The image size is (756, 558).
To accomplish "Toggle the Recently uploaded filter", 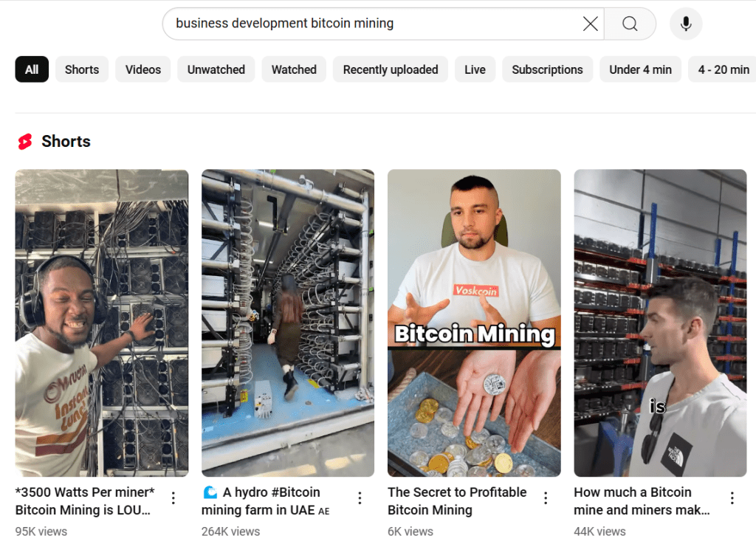I will click(x=390, y=69).
